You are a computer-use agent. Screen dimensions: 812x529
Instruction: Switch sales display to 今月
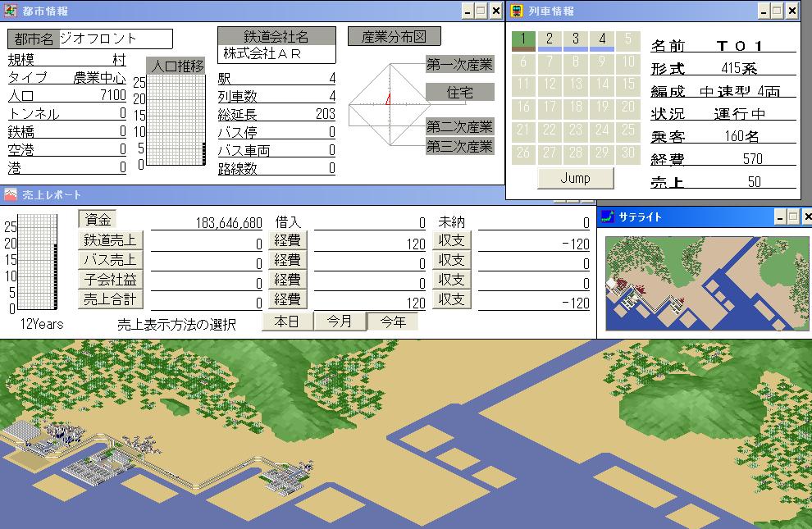coord(340,322)
